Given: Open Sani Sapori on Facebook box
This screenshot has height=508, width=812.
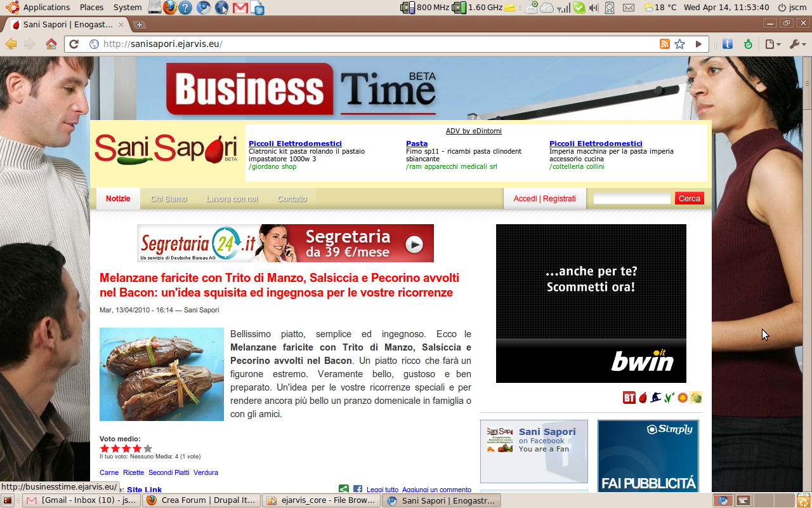Looking at the screenshot, I should pyautogui.click(x=534, y=451).
